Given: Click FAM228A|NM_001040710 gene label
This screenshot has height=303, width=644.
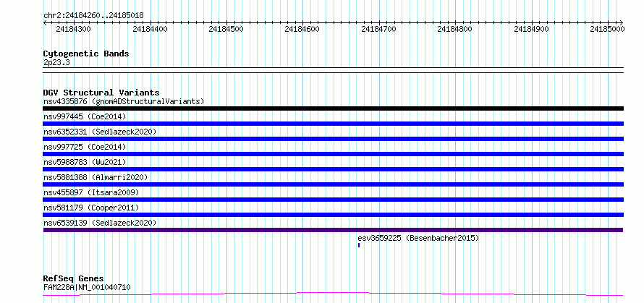Looking at the screenshot, I should point(87,287).
